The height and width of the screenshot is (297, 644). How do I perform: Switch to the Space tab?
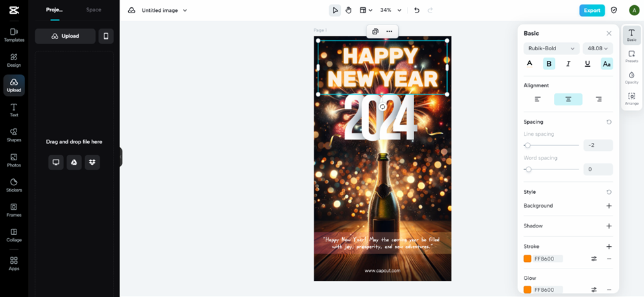coord(94,10)
